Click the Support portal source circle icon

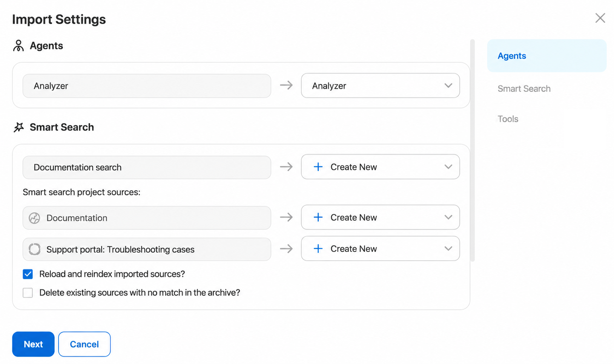(x=34, y=249)
